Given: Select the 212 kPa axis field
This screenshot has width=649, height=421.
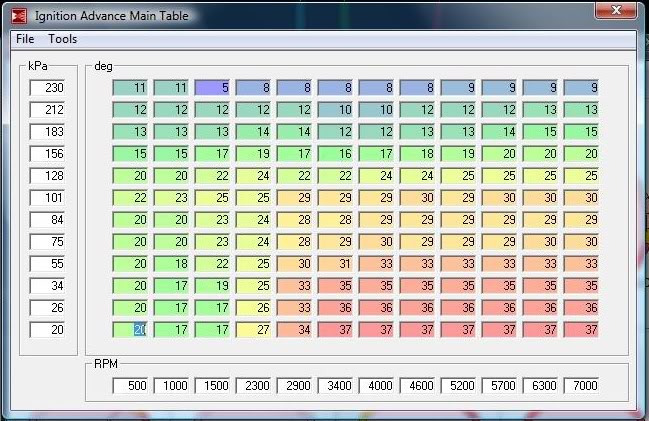Looking at the screenshot, I should click(47, 110).
